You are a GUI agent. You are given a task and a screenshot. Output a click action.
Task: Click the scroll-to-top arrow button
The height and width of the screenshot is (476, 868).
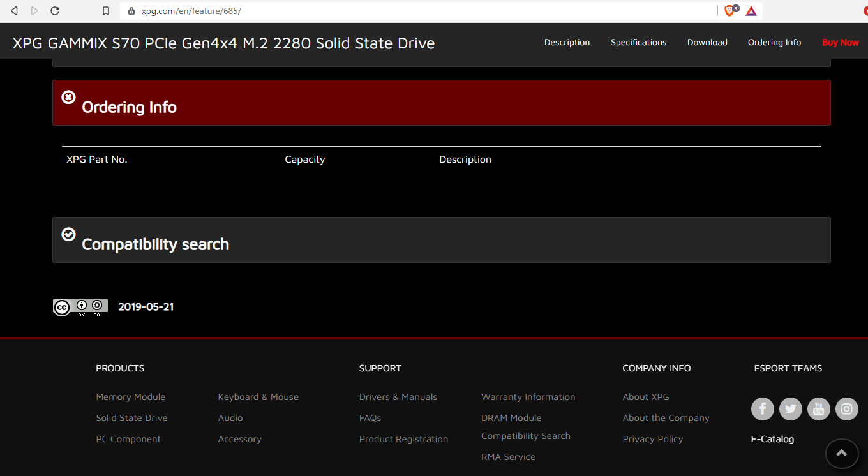tap(842, 453)
